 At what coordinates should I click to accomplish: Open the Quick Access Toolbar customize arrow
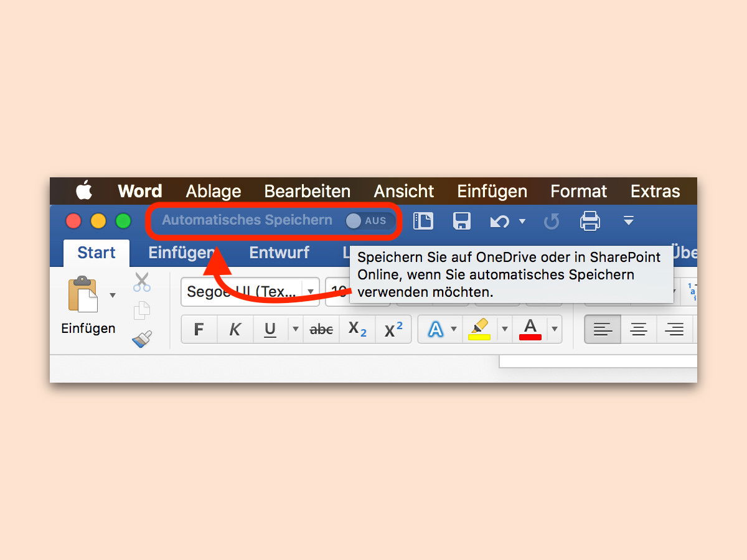point(628,221)
